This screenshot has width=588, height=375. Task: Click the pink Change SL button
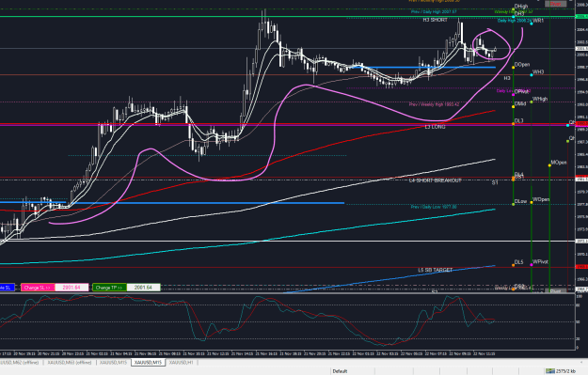38,288
